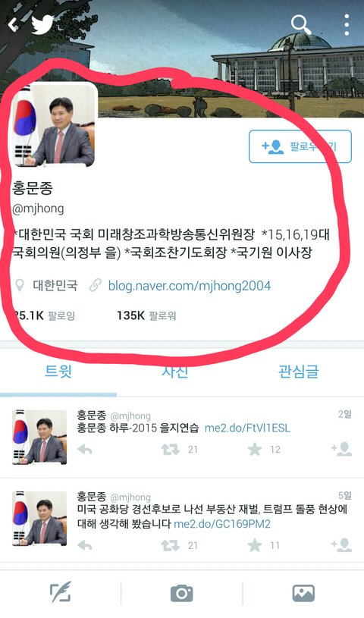Tap the back arrow icon
Screen dimensions: 364x618
(13, 26)
